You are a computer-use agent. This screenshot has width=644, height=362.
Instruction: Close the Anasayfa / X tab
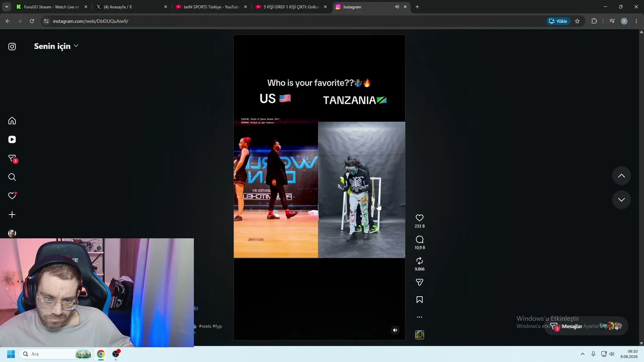pyautogui.click(x=166, y=7)
